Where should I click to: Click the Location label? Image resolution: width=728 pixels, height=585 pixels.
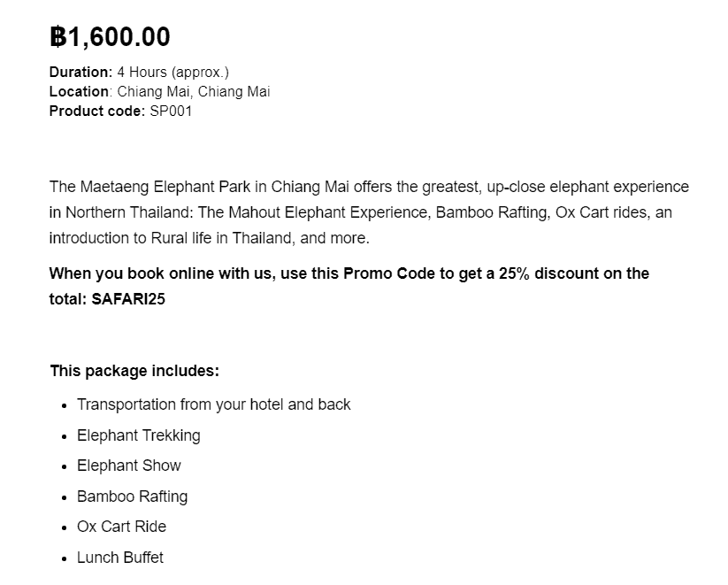pos(79,91)
